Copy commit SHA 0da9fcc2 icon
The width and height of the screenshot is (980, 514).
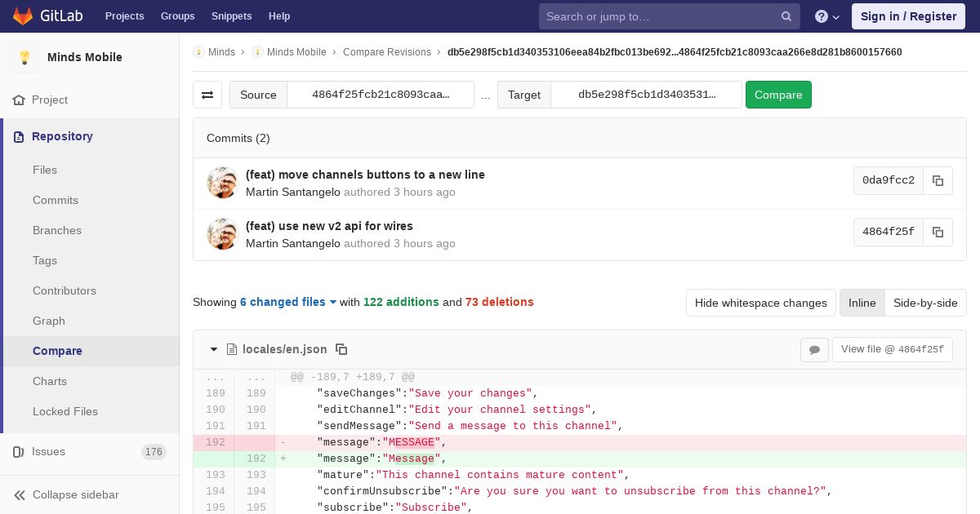(x=938, y=180)
